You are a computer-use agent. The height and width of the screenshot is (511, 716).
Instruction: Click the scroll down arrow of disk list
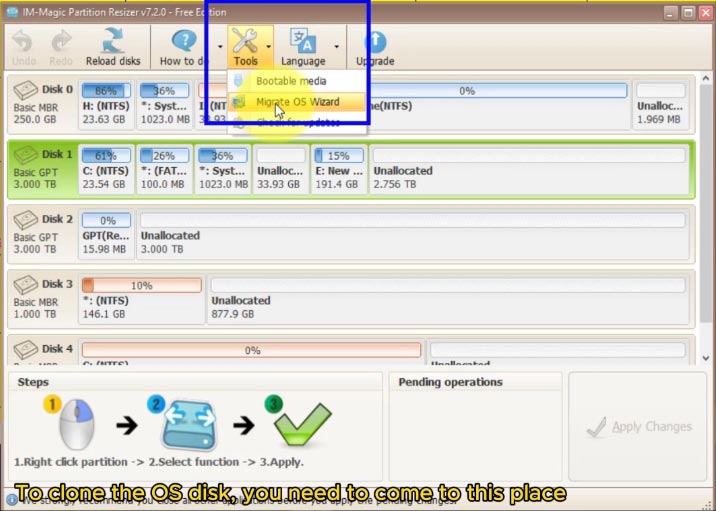pyautogui.click(x=705, y=358)
